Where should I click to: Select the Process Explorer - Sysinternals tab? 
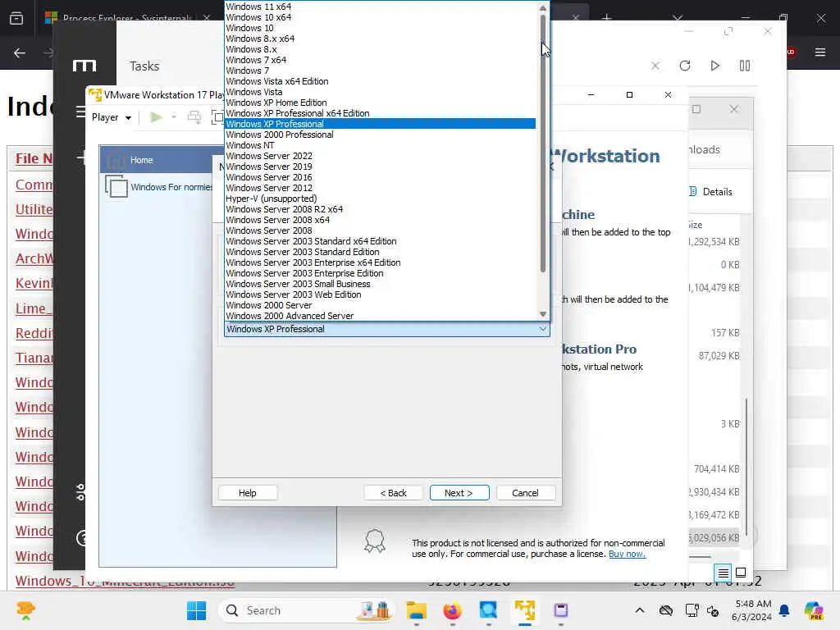pyautogui.click(x=126, y=18)
